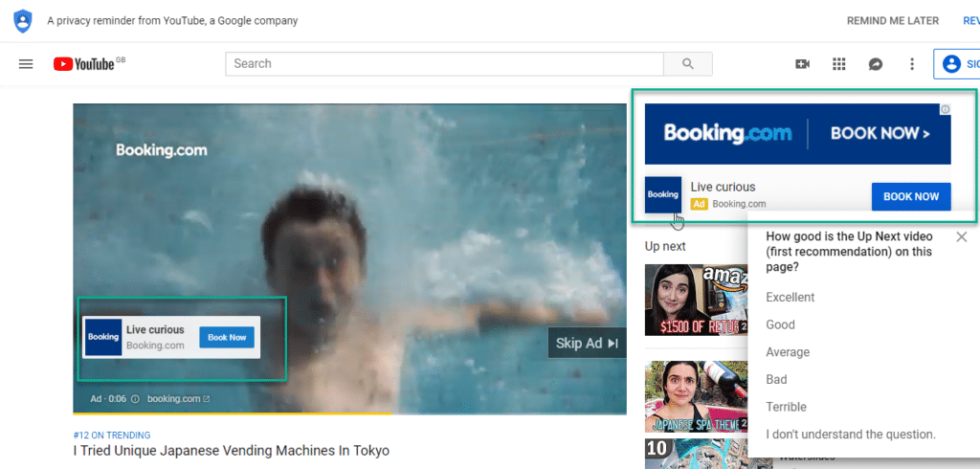Click the search magnifier button

[687, 64]
